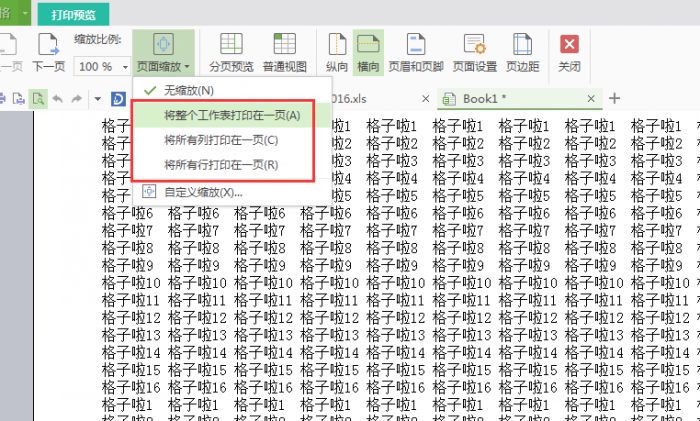This screenshot has height=421, width=700.
Task: Open quick access toolbar dropdown arrow
Action: click(x=97, y=99)
